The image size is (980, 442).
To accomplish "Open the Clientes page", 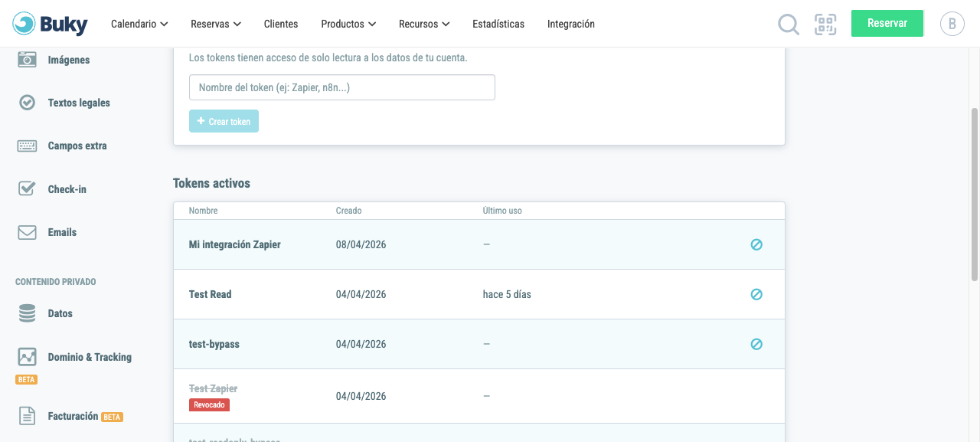I will 281,24.
